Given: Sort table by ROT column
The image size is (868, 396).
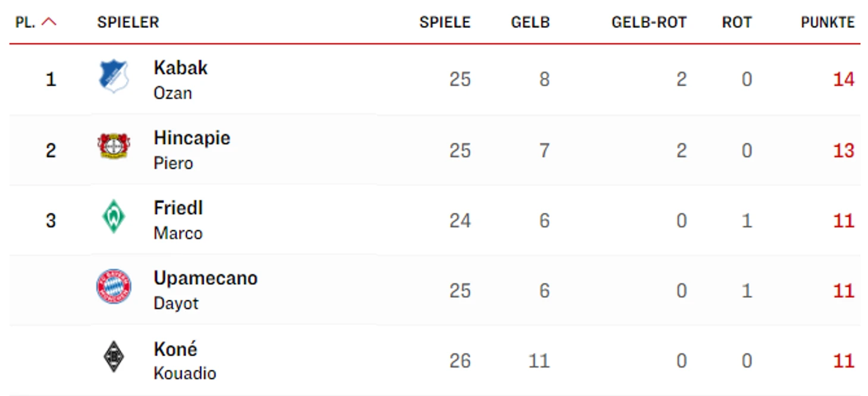Looking at the screenshot, I should point(737,23).
